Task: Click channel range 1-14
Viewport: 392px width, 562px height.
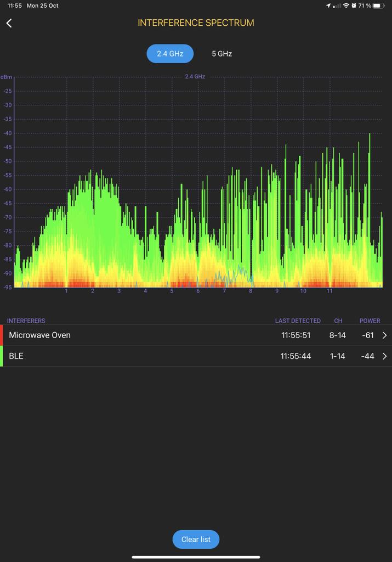Action: point(338,356)
